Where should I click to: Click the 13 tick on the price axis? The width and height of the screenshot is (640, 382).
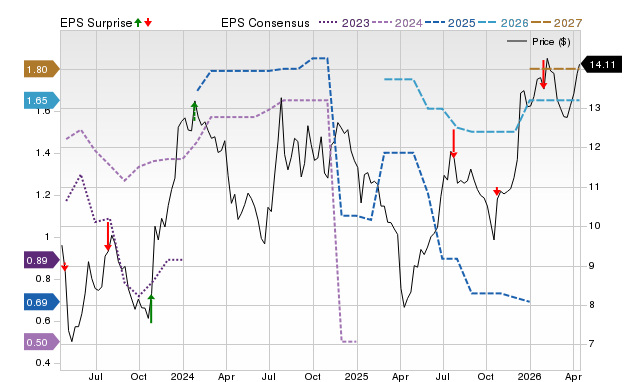(594, 108)
